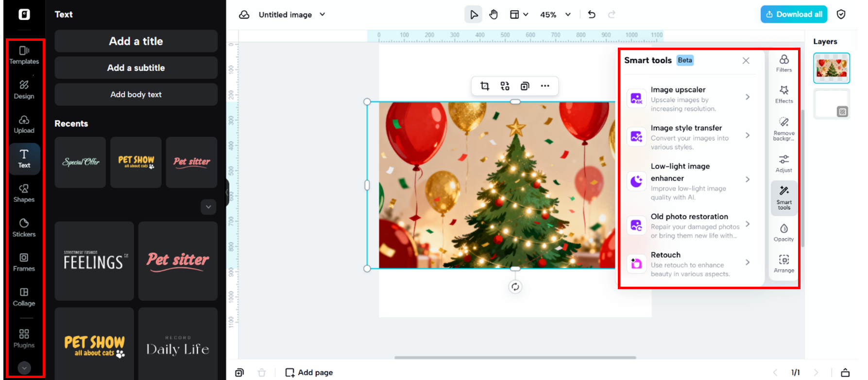Open the Image style transfer tool
The height and width of the screenshot is (380, 868).
click(x=690, y=137)
